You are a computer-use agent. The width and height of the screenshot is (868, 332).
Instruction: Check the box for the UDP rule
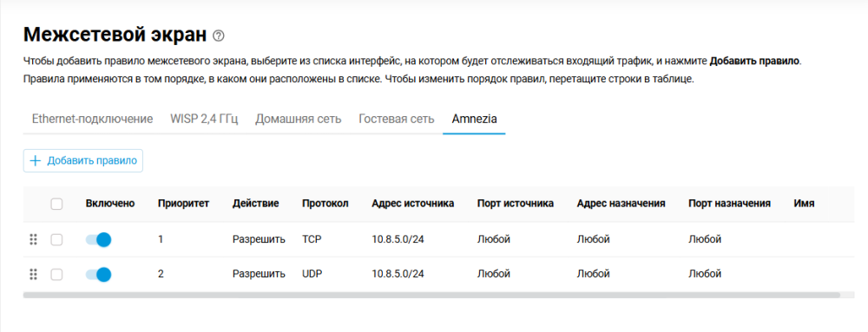pos(56,274)
